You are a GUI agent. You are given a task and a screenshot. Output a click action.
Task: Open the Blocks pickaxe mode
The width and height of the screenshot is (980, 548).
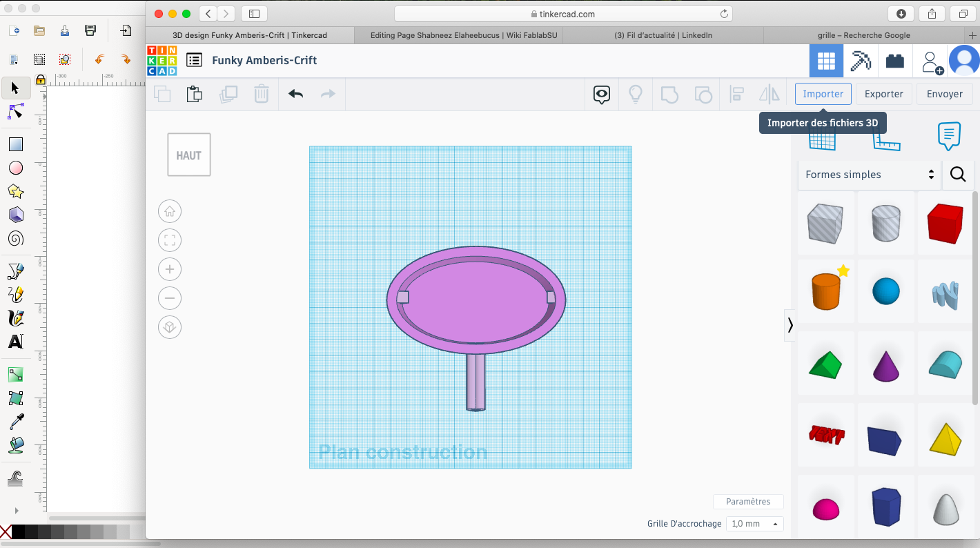click(x=861, y=61)
